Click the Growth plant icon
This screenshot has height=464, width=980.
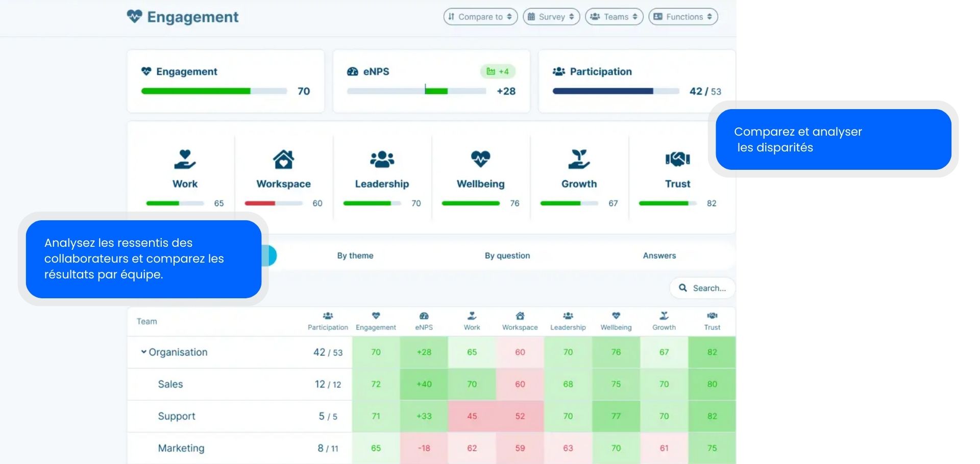pos(579,159)
